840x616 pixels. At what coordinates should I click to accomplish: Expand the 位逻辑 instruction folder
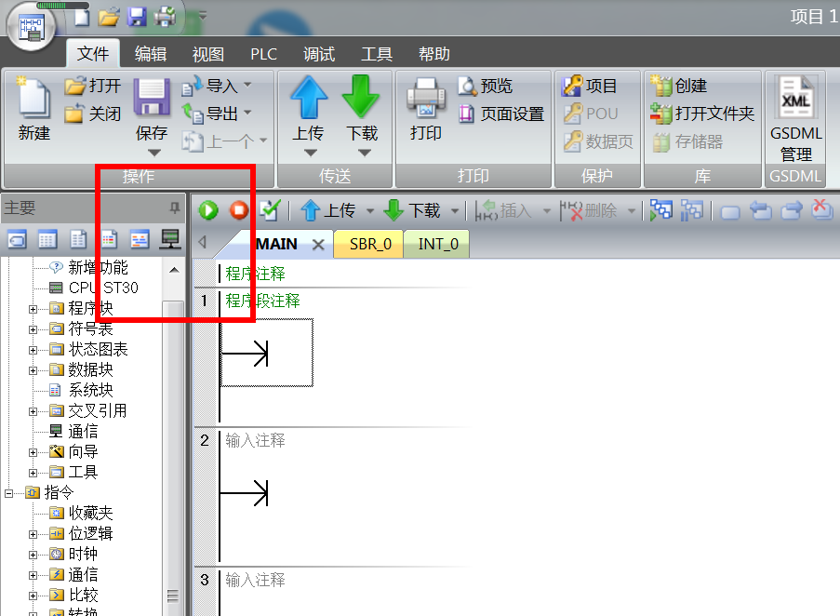[33, 535]
